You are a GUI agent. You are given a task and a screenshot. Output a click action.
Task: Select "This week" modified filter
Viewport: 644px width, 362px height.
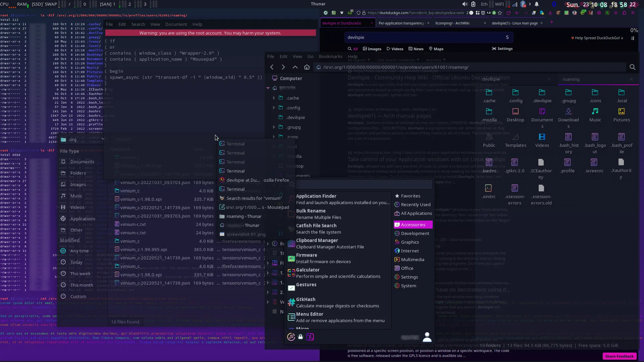pyautogui.click(x=80, y=274)
